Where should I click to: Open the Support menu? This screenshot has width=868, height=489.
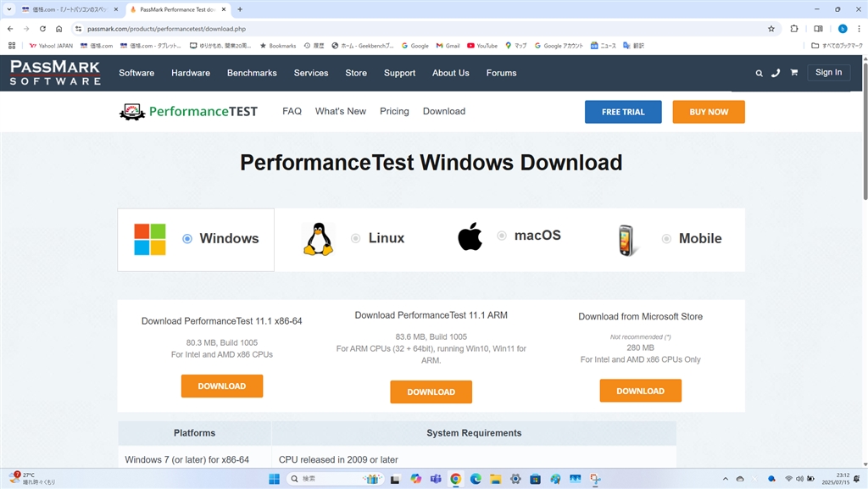coord(400,73)
